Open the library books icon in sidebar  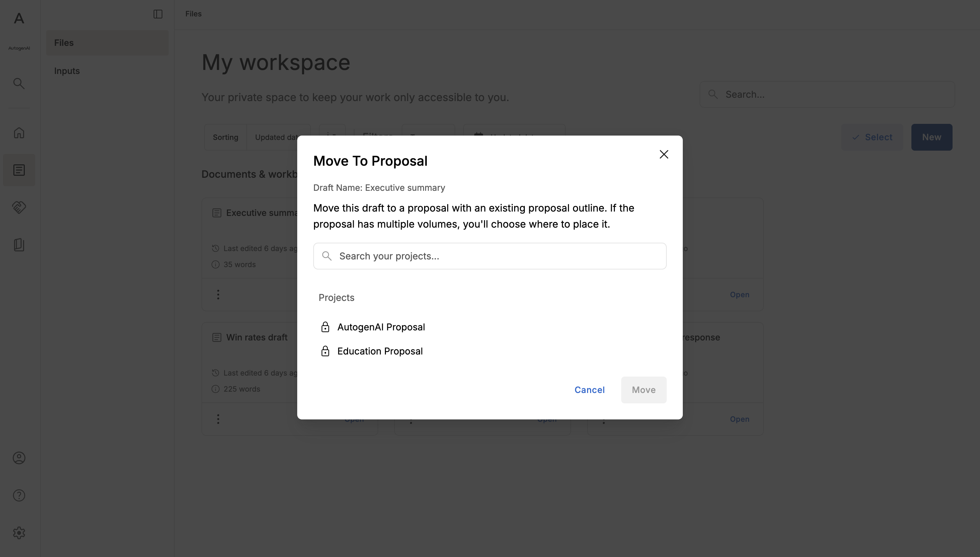[19, 245]
